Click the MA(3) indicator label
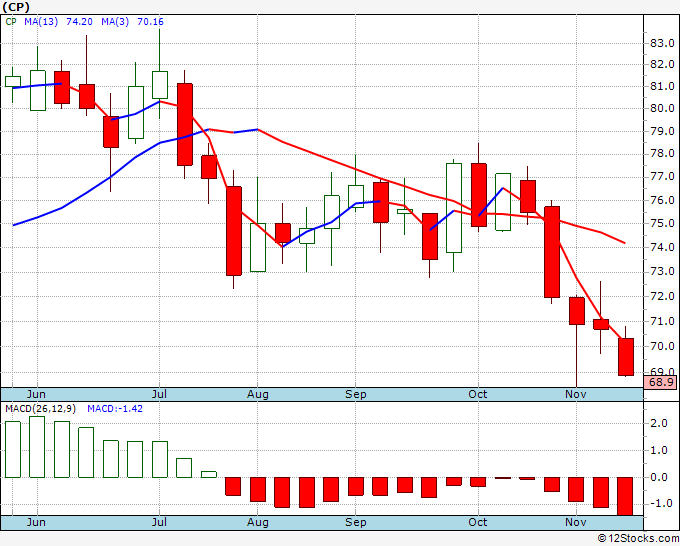Image resolution: width=680 pixels, height=546 pixels. [115, 22]
